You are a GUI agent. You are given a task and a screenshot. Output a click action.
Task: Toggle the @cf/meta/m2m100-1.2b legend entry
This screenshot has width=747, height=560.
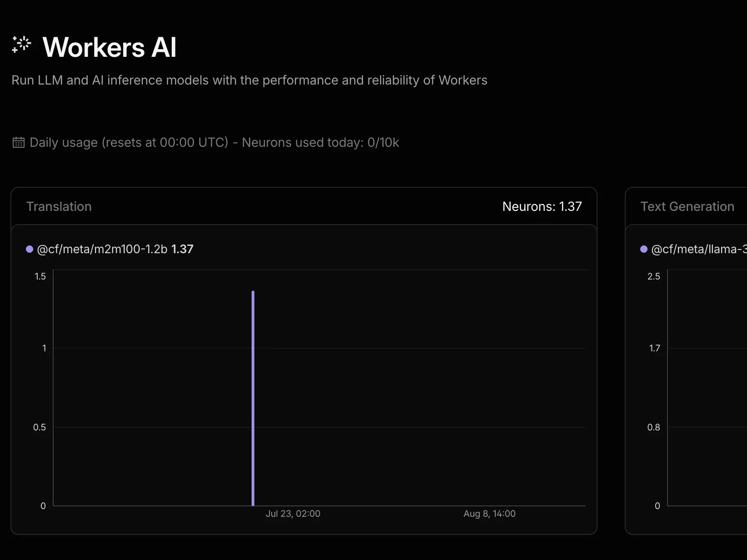(110, 249)
